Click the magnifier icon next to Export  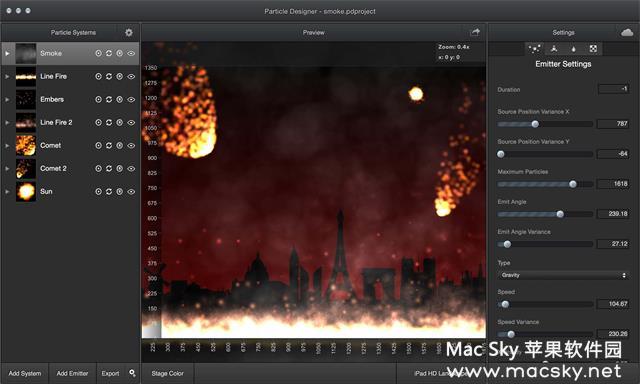(x=132, y=373)
